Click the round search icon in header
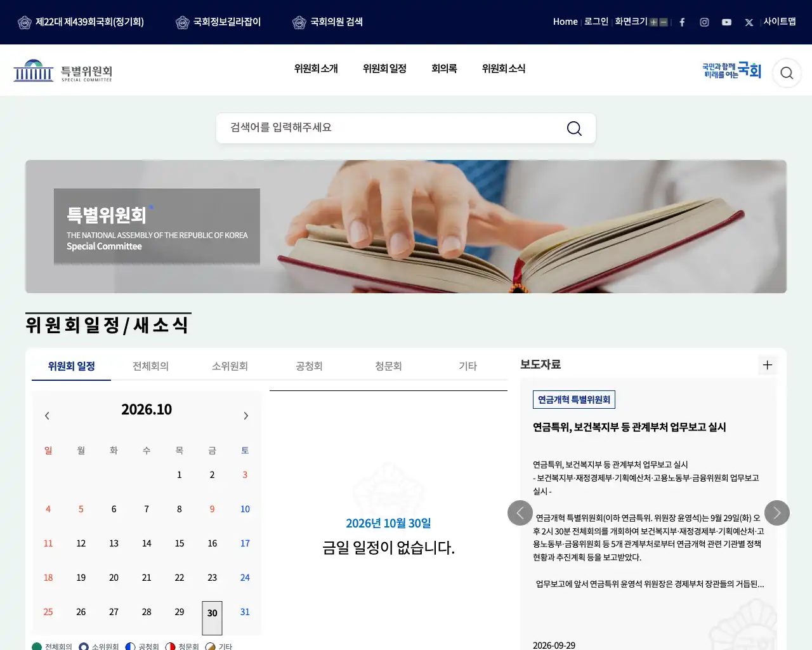Screen dimensions: 812x650 tap(787, 73)
